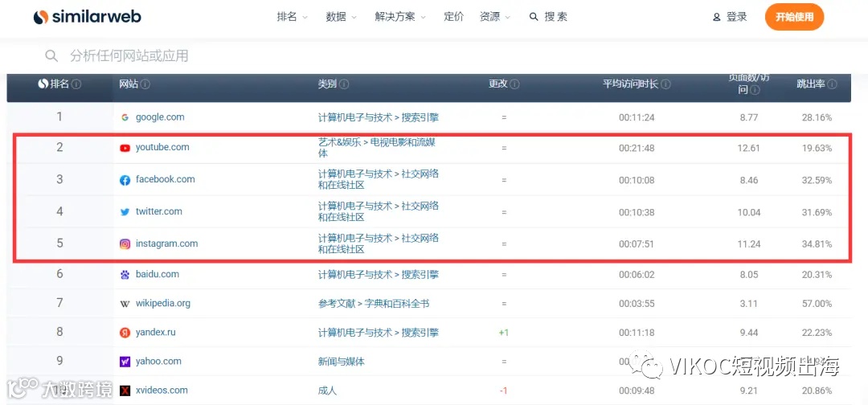The image size is (868, 405).
Task: Click info icon next to 更改 header
Action: click(514, 84)
